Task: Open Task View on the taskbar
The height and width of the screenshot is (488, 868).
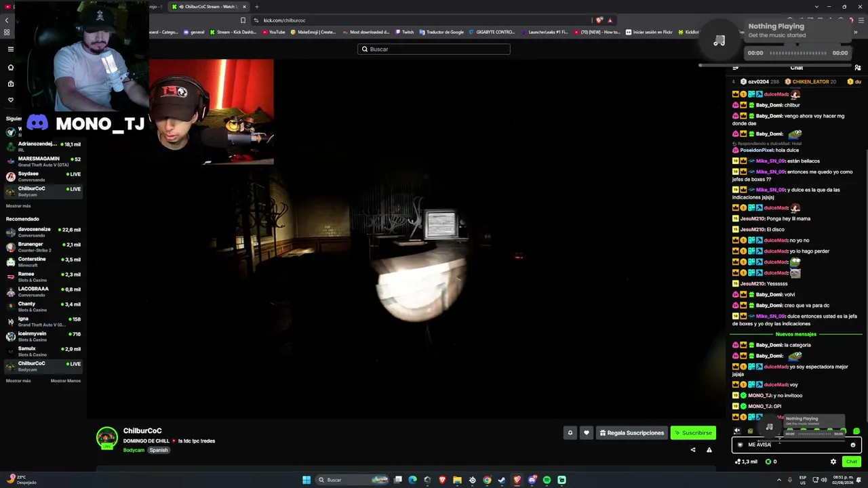Action: click(x=398, y=480)
